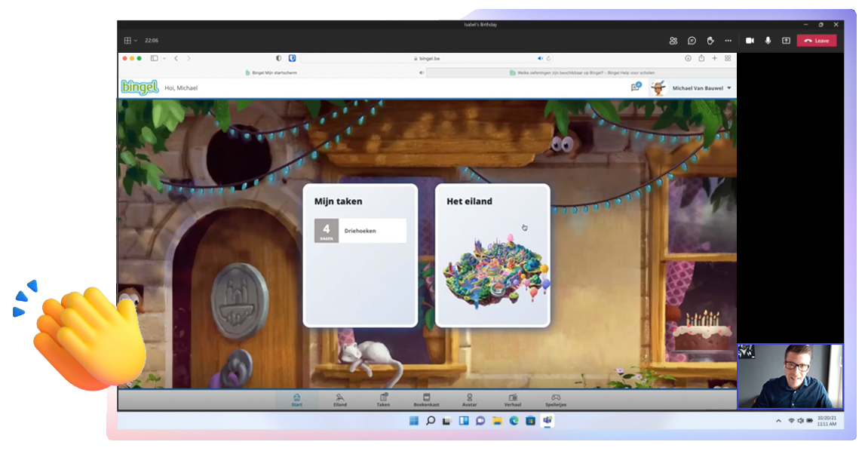Select Eiland in bottom Bingel navigation
Viewport: 868px width, 451px height.
(340, 400)
